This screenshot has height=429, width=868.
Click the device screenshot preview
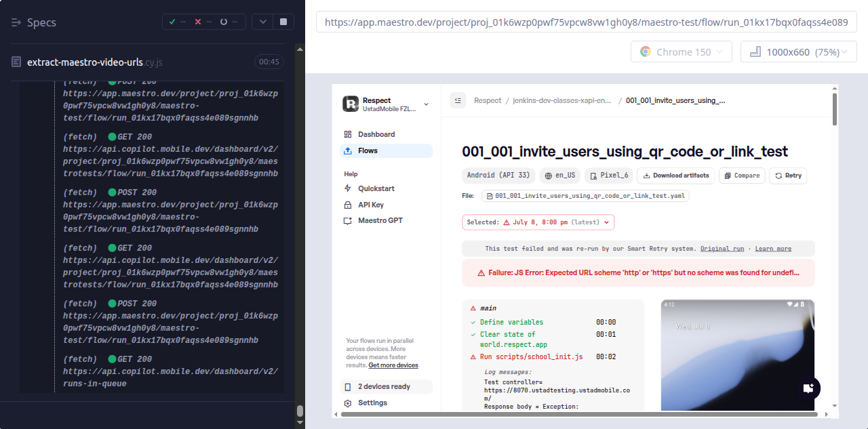coord(737,355)
